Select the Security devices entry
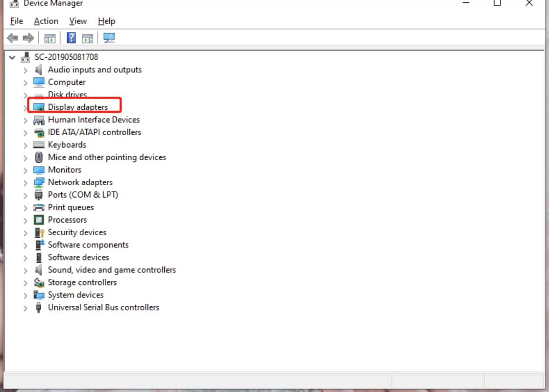549x392 pixels. pos(76,232)
